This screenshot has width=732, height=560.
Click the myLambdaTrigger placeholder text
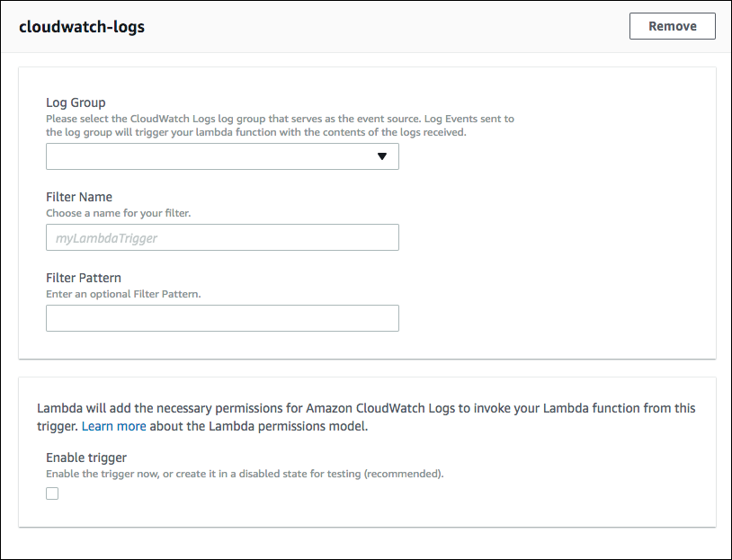click(107, 238)
